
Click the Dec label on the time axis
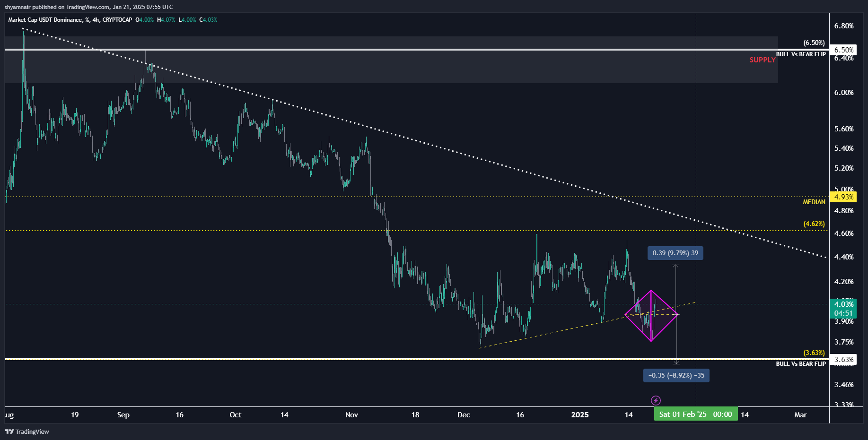(x=464, y=415)
